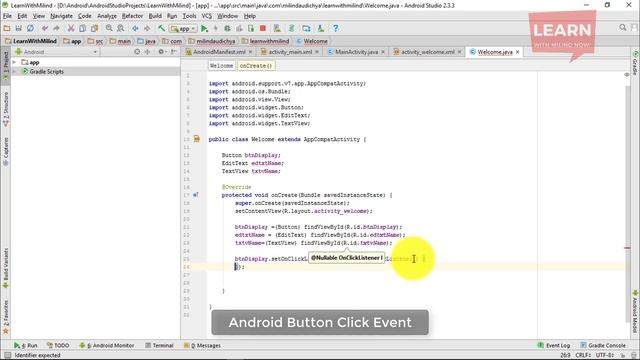Open the Tools menu
Image resolution: width=640 pixels, height=360 pixels.
pos(189,16)
